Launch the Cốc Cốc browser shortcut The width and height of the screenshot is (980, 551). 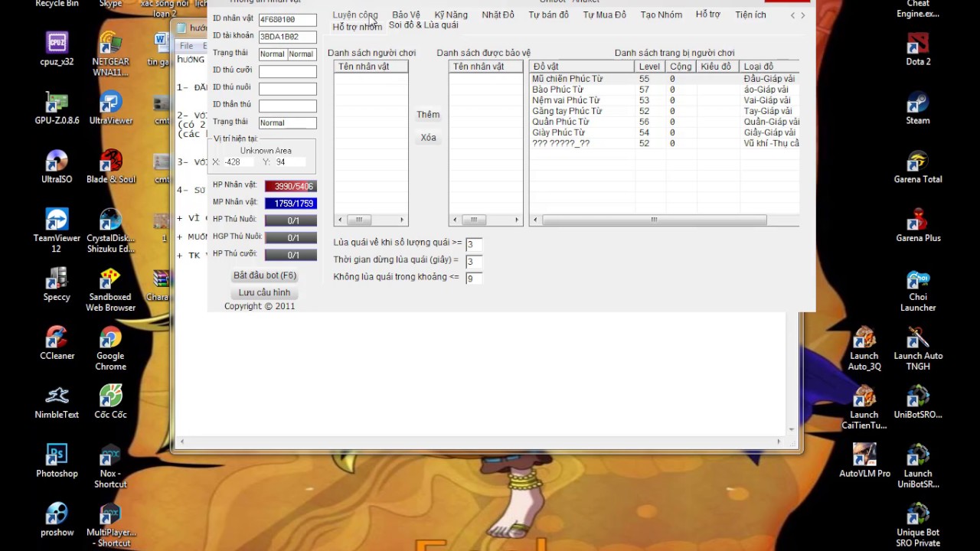pyautogui.click(x=110, y=402)
